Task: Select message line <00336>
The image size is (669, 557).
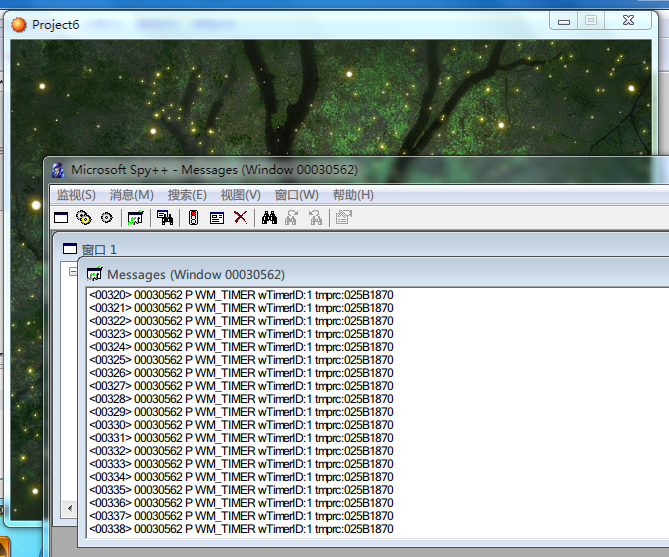Action: [x=241, y=503]
